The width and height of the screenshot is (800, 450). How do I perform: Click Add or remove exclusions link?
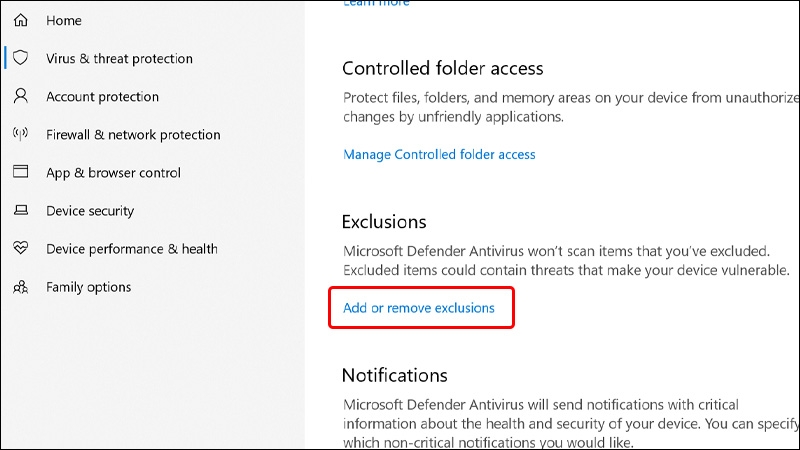[419, 308]
